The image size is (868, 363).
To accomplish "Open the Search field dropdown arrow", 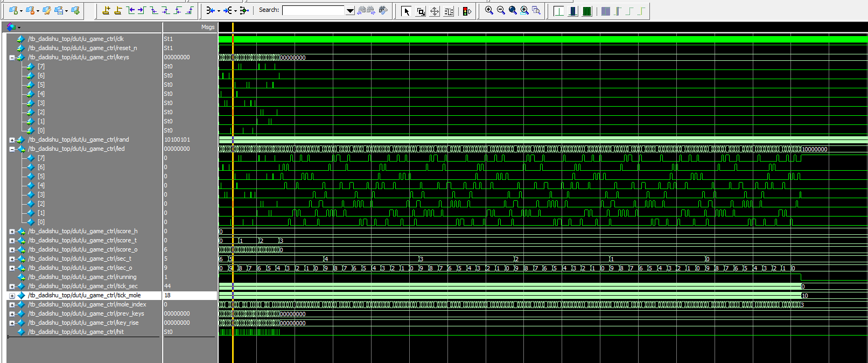I will [350, 10].
